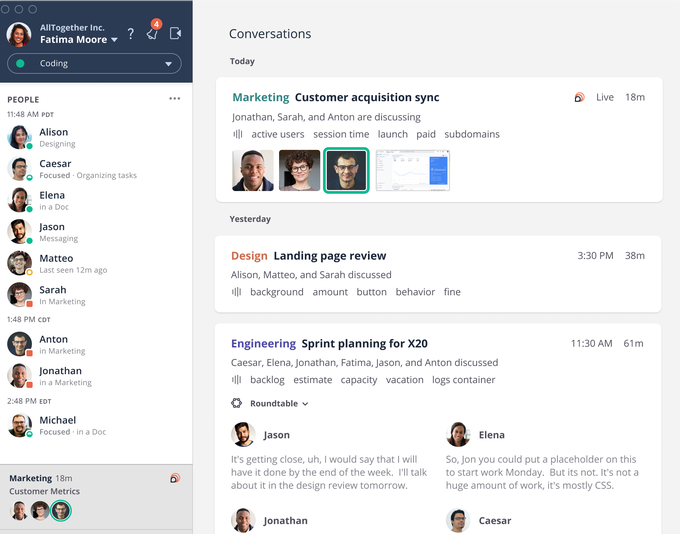Screen dimensions: 680x534
Task: Open notifications bell with 4 badge
Action: (x=152, y=34)
